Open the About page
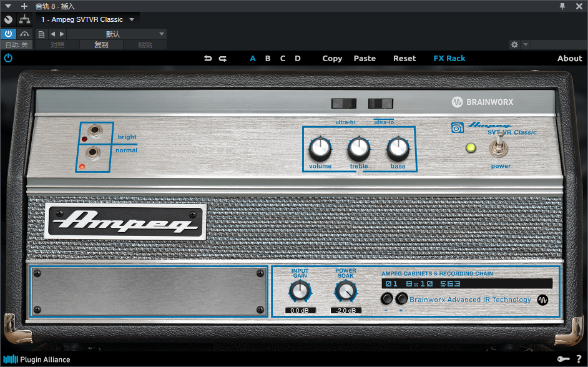Image resolution: width=588 pixels, height=367 pixels. pos(570,59)
